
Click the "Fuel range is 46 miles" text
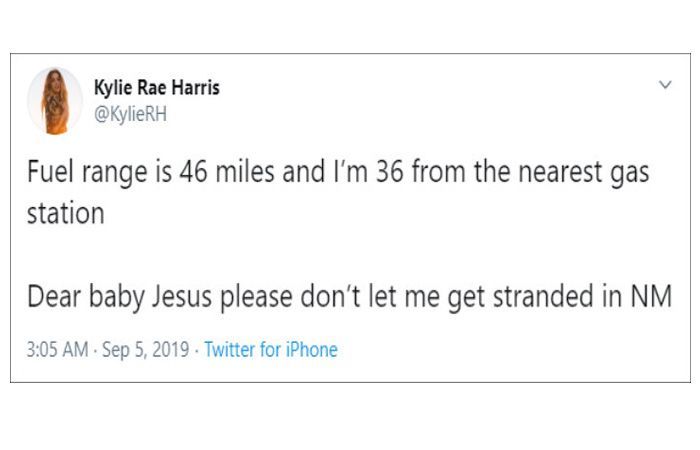(151, 172)
